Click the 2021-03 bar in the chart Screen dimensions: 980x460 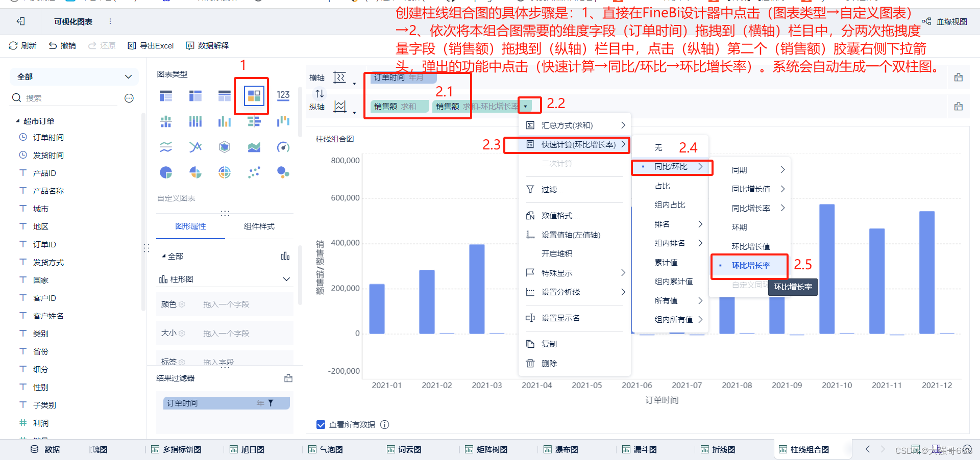tap(477, 289)
